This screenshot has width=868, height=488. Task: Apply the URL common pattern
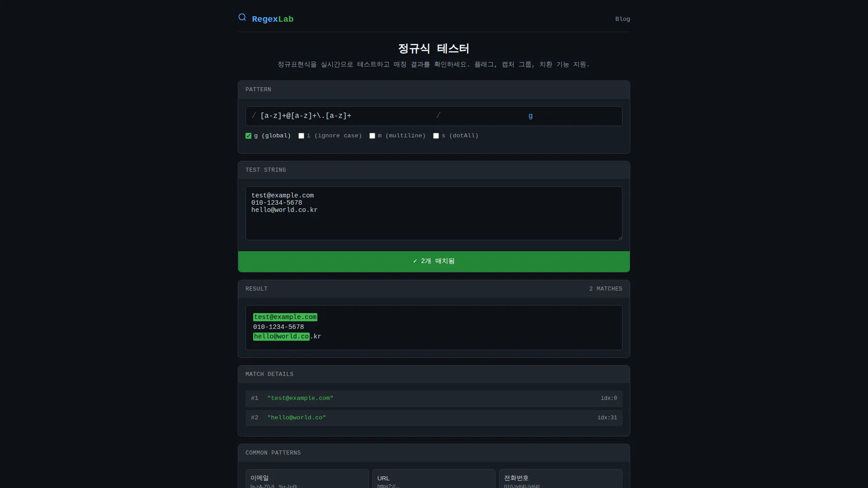pos(434,480)
